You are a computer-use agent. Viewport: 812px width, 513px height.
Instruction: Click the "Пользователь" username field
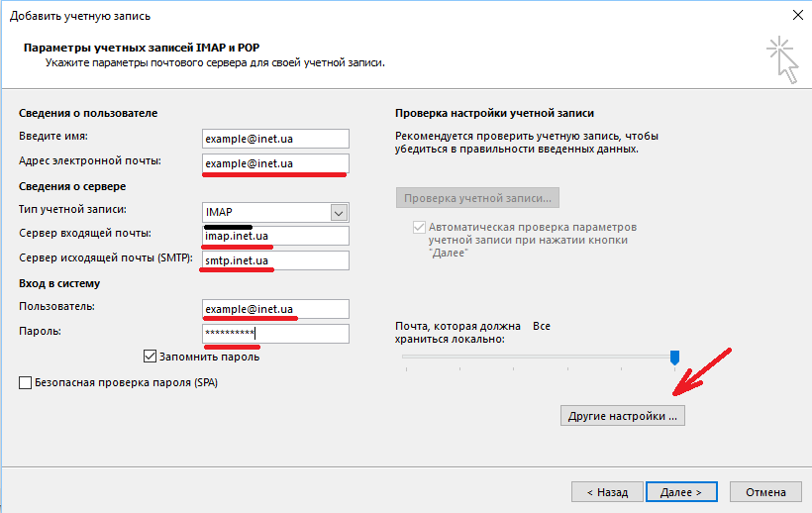click(x=275, y=309)
